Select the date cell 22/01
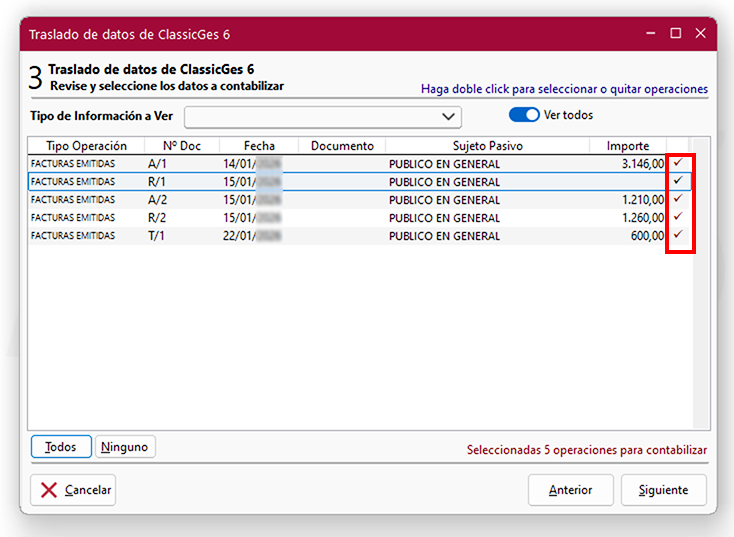The width and height of the screenshot is (734, 537). coord(252,235)
